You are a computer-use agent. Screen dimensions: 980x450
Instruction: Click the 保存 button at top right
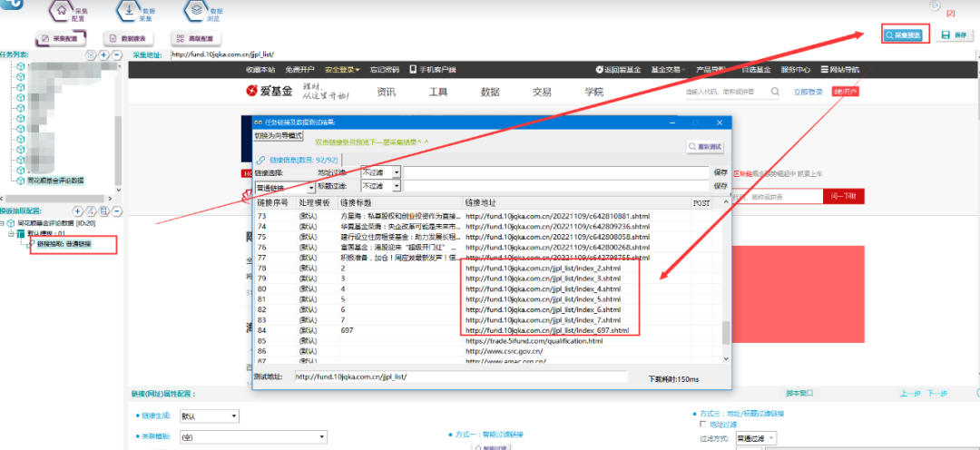click(x=955, y=35)
